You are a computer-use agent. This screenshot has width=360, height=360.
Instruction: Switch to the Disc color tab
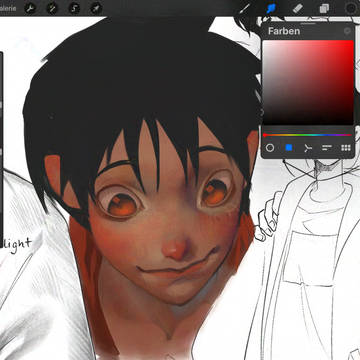270,148
